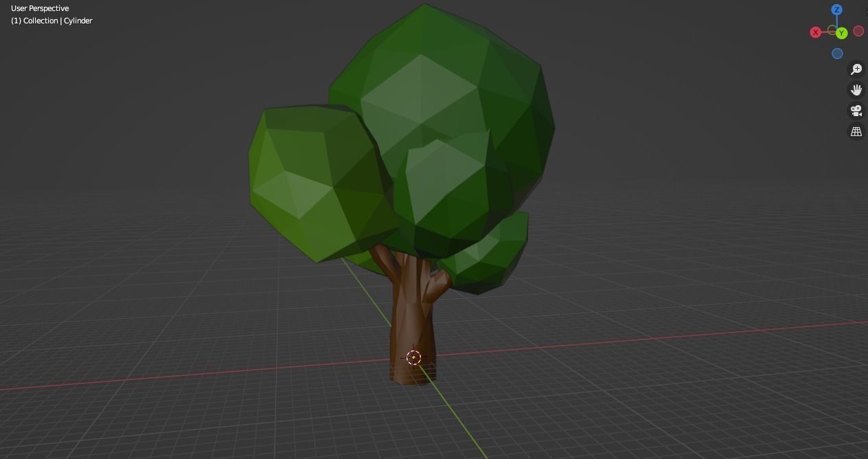Click the Y axis on the navigation gizmo
This screenshot has height=459, width=868.
pos(842,33)
